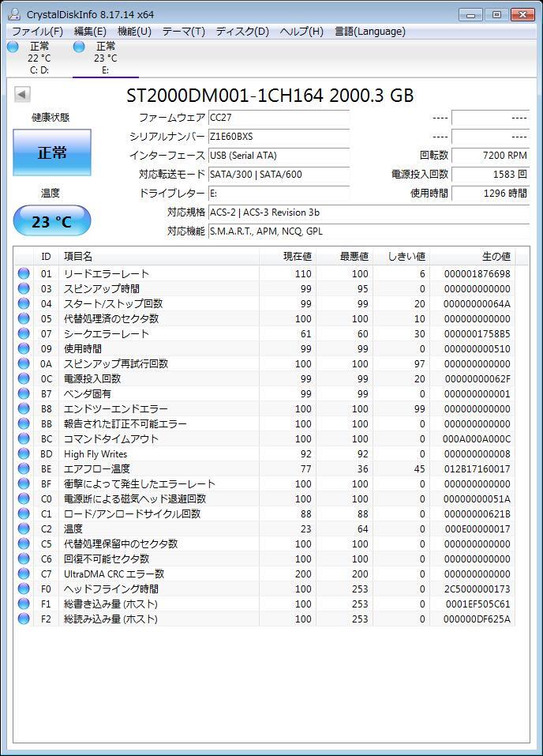
Task: Select the シークエラーレート attribute name
Action: (107, 333)
